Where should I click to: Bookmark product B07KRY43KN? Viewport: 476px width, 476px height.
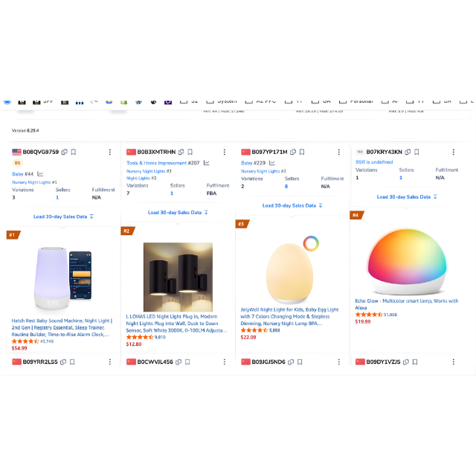(416, 152)
